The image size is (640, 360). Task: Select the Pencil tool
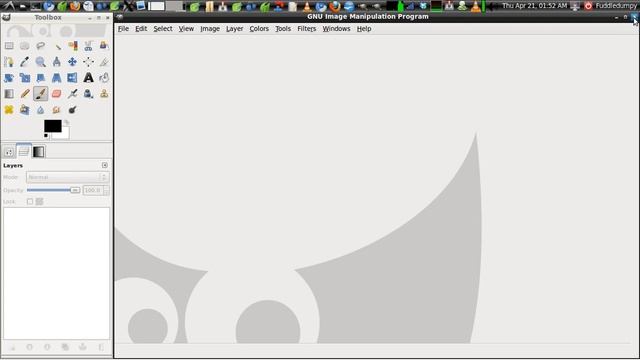tap(24, 93)
